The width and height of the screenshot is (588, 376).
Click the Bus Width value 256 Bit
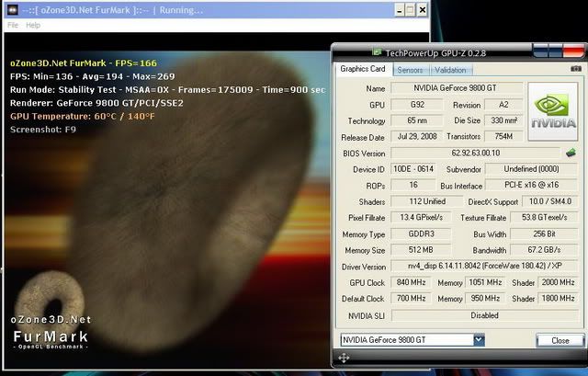(545, 234)
